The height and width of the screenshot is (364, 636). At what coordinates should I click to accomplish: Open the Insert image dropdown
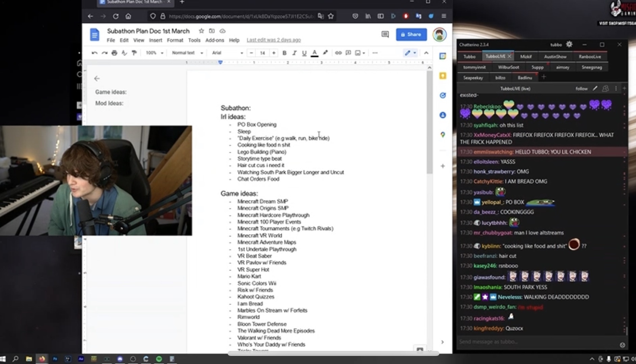click(x=360, y=53)
